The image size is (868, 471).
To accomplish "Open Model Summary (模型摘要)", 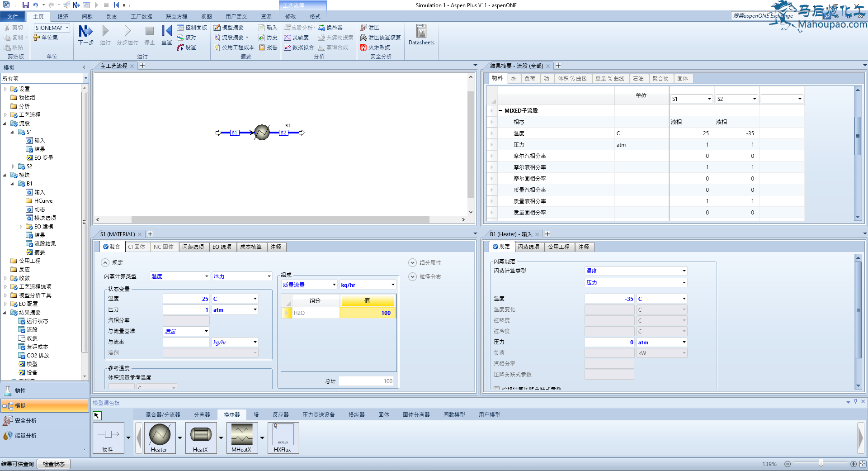I will [x=229, y=28].
